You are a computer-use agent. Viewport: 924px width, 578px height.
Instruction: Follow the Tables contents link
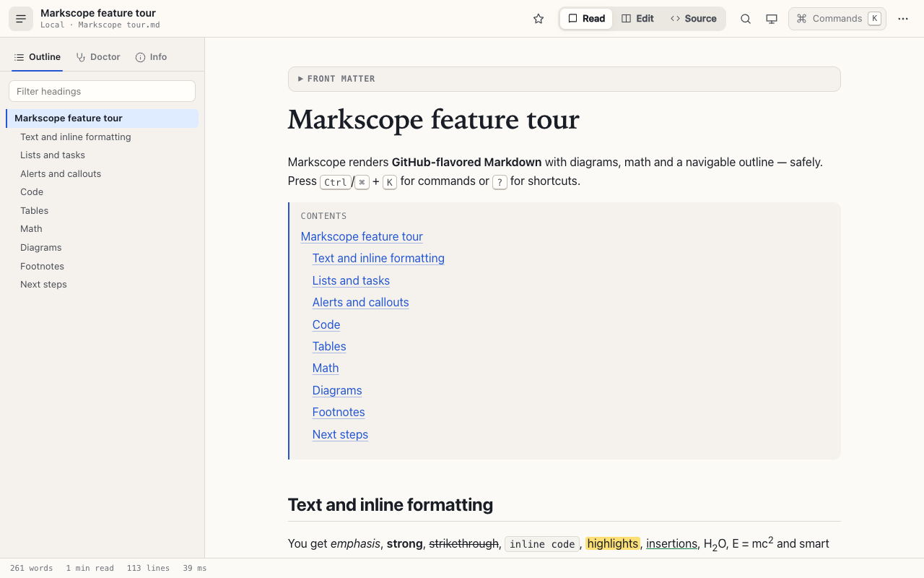(x=329, y=346)
